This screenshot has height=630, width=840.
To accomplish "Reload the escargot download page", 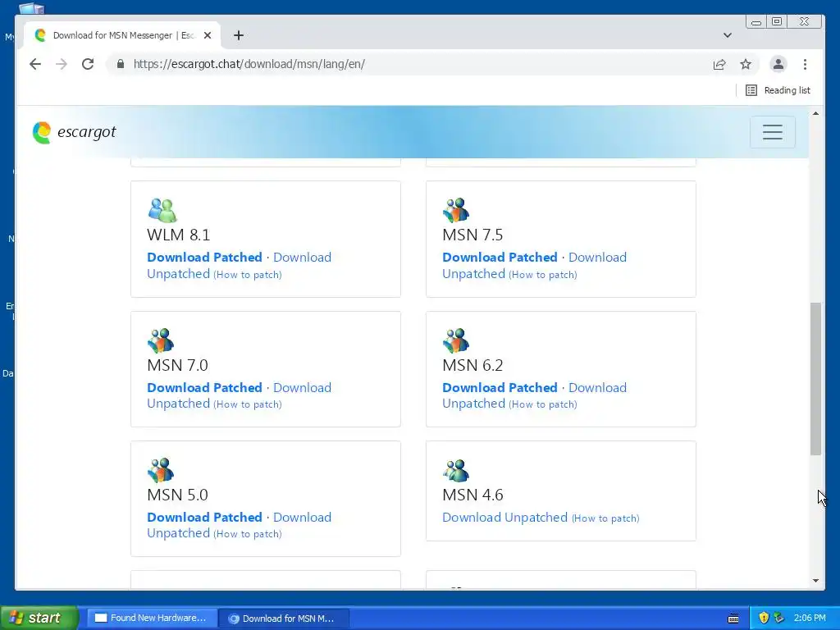I will pos(88,64).
